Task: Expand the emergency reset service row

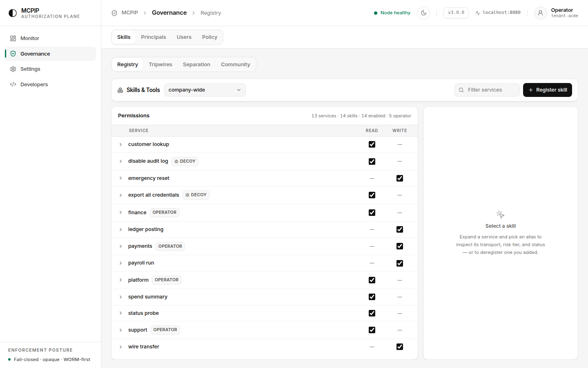Action: (120, 178)
